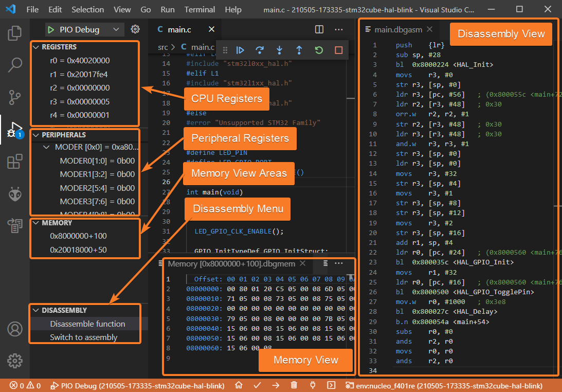562x392 pixels.
Task: Run PlatformIO Build checkmark in status bar
Action: [257, 385]
